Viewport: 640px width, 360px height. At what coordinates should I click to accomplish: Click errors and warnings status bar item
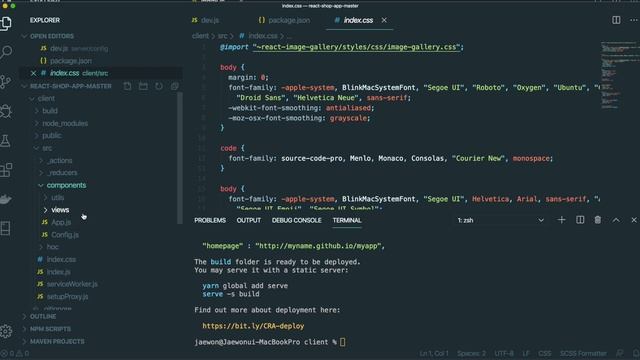(15, 353)
